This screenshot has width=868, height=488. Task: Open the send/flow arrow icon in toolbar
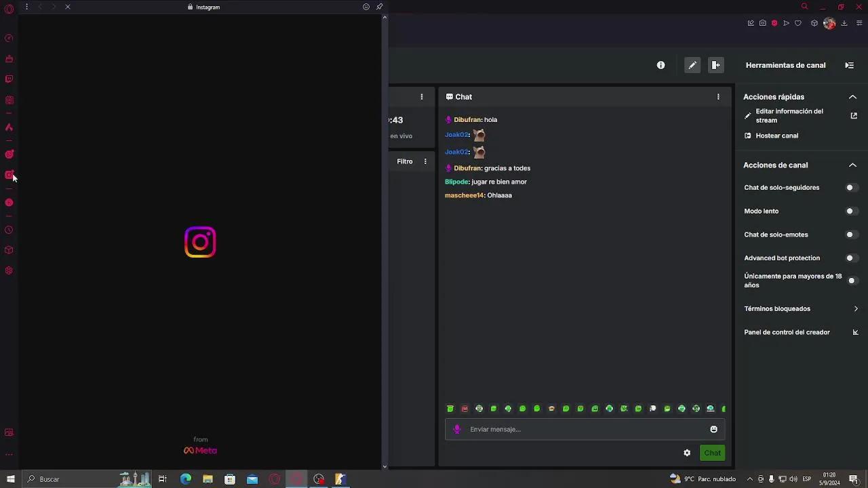pos(787,23)
